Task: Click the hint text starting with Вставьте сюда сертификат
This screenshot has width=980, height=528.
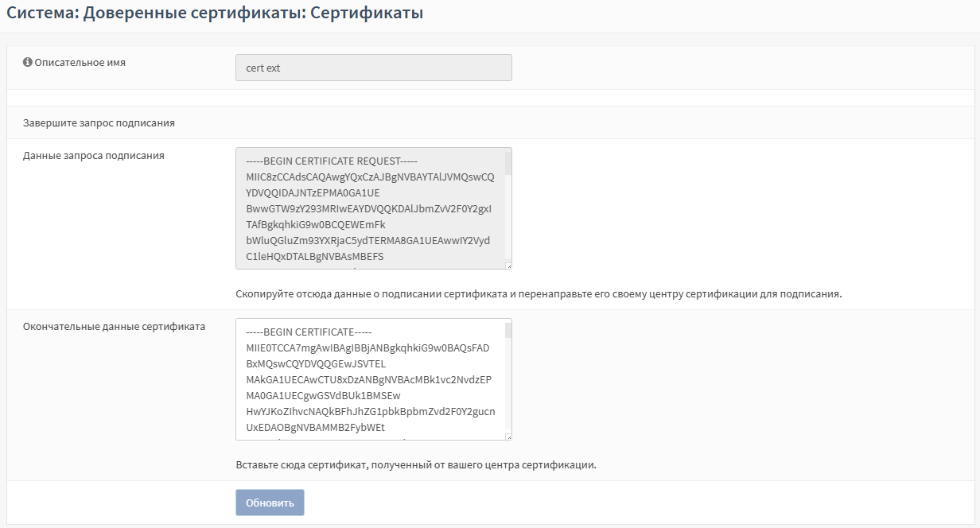Action: 415,464
